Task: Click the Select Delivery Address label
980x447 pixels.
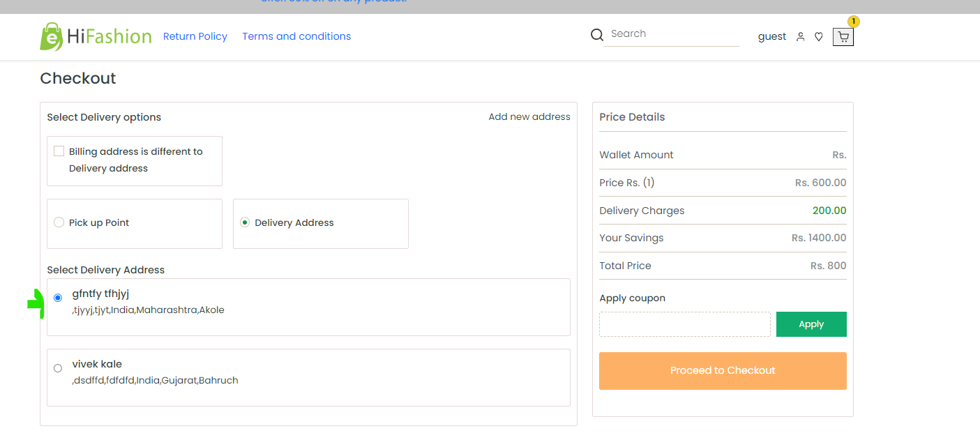Action: point(106,270)
